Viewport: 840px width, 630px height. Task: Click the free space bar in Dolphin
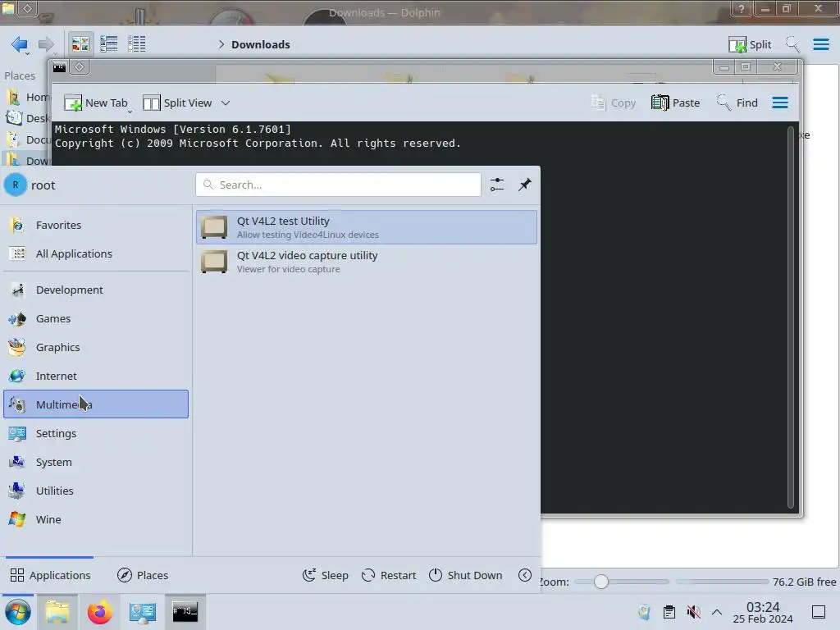[x=722, y=582]
